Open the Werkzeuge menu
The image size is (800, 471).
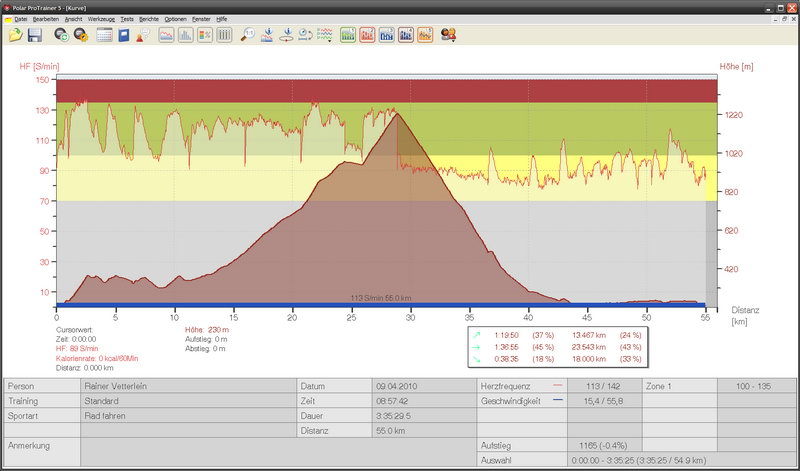pos(101,19)
